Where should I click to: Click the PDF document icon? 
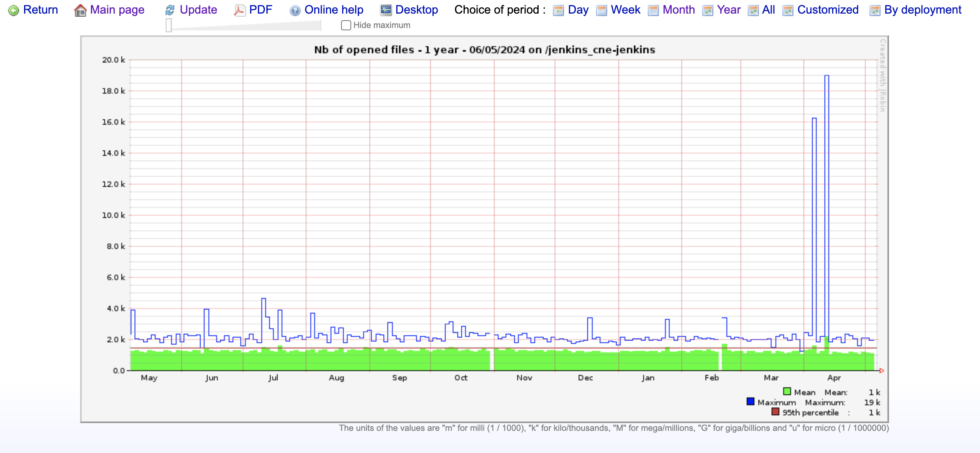pyautogui.click(x=239, y=10)
